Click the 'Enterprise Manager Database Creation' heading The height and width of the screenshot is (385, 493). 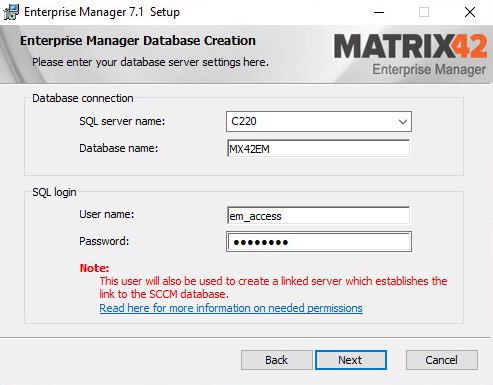coord(138,41)
